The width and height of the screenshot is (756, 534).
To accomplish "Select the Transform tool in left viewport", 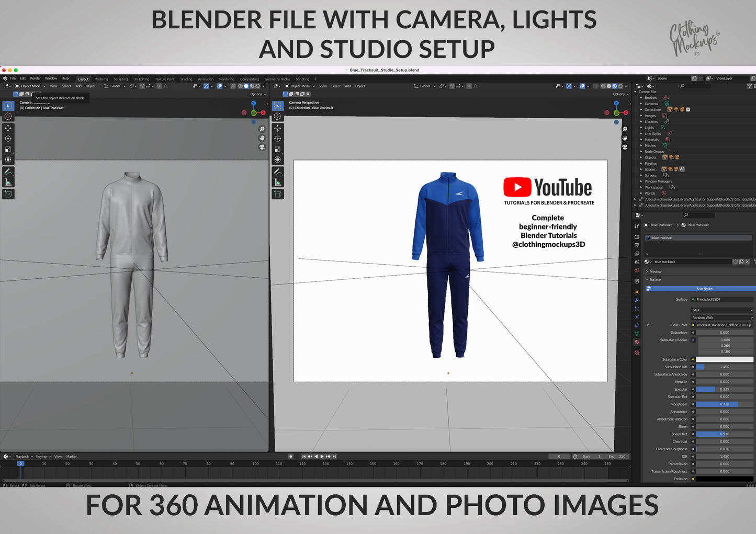I will (8, 160).
